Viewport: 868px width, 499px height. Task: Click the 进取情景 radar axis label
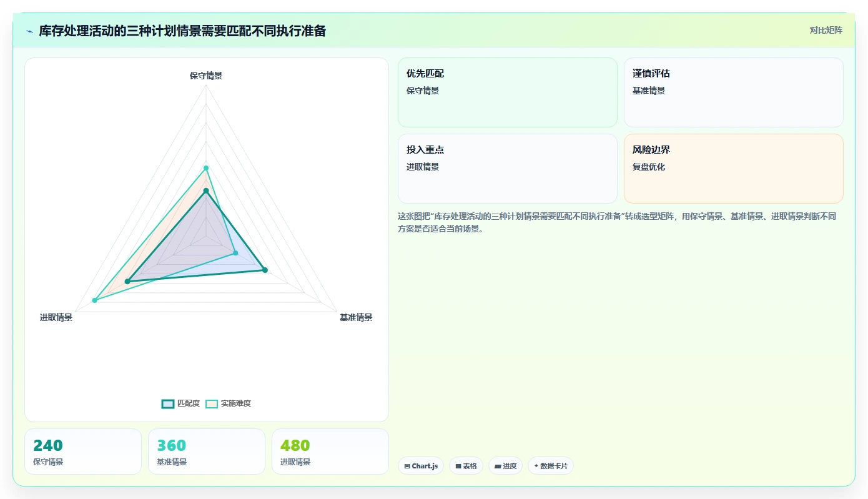coord(56,317)
